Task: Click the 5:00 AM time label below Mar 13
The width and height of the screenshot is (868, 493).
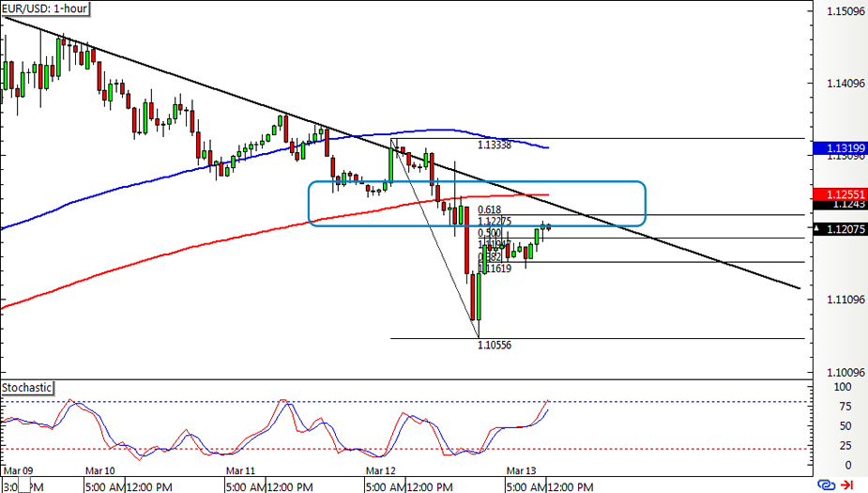Action: click(526, 487)
